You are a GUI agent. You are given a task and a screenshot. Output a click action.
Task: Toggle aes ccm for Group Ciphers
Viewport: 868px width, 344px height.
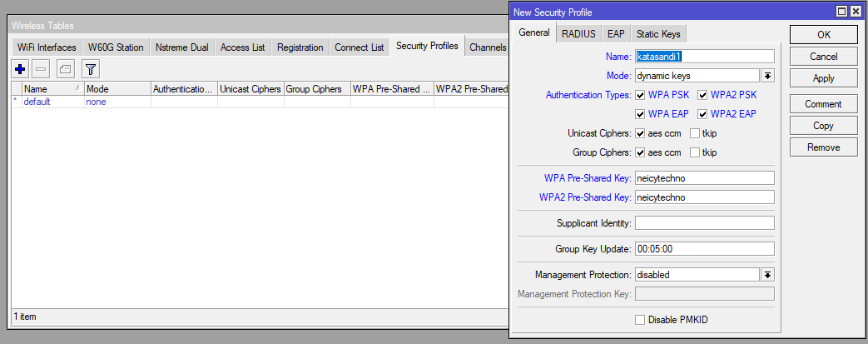(640, 152)
